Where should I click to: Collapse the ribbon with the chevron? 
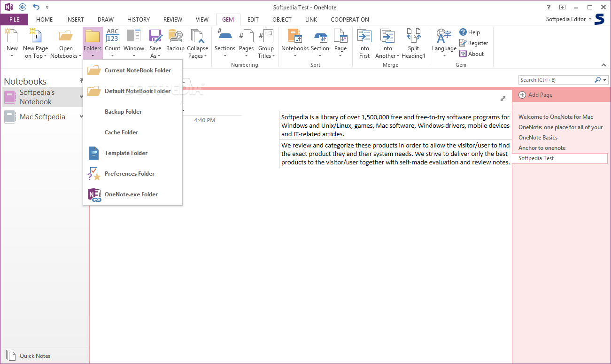pos(604,65)
